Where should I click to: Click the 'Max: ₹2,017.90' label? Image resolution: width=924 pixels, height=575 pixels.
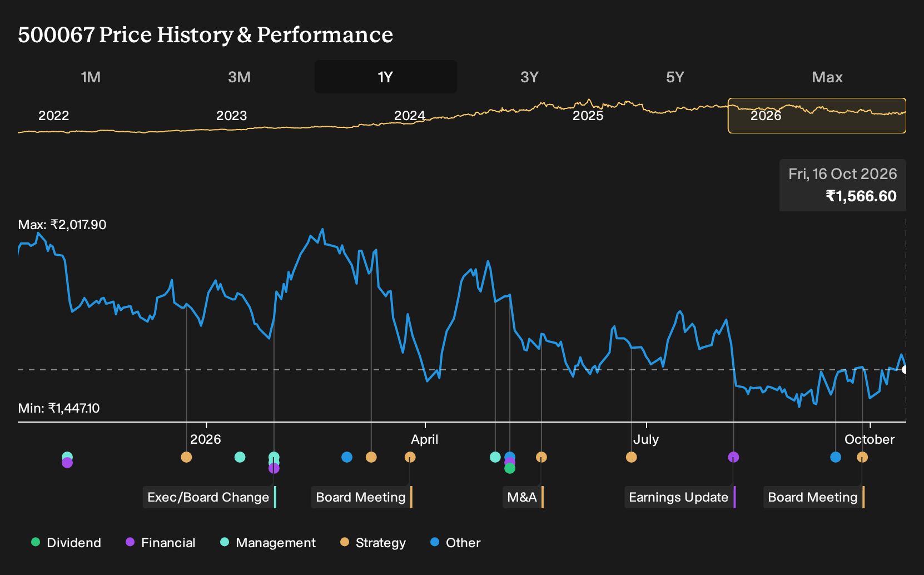[62, 225]
